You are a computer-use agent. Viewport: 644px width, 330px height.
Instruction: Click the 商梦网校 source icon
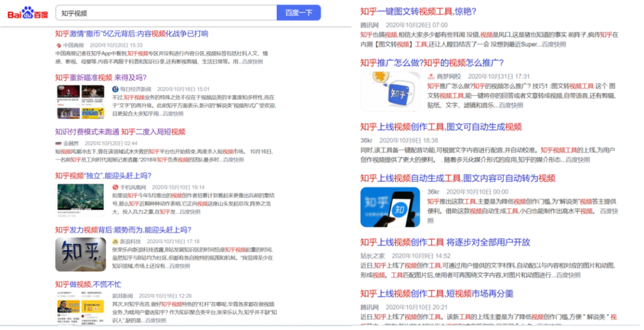[431, 76]
